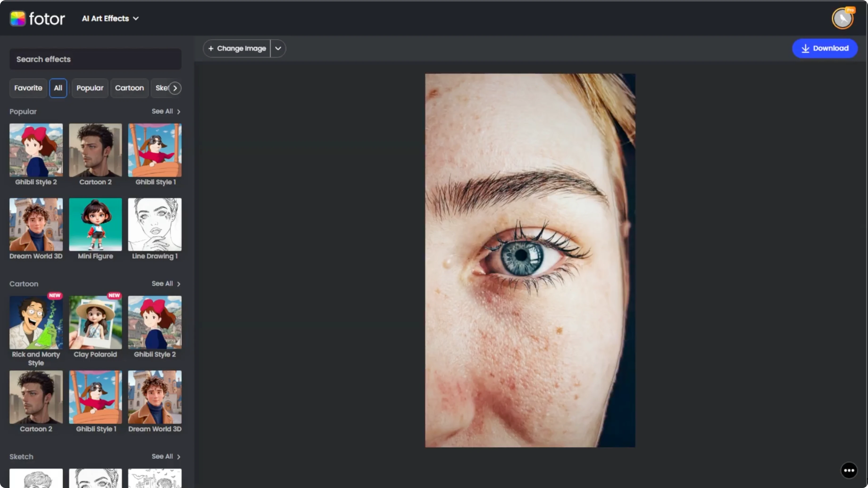Viewport: 868px width, 488px height.
Task: See all Sketch effects
Action: [166, 457]
